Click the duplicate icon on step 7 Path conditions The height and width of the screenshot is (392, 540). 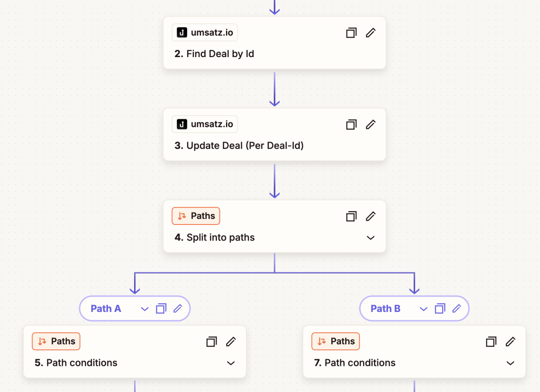pyautogui.click(x=491, y=342)
